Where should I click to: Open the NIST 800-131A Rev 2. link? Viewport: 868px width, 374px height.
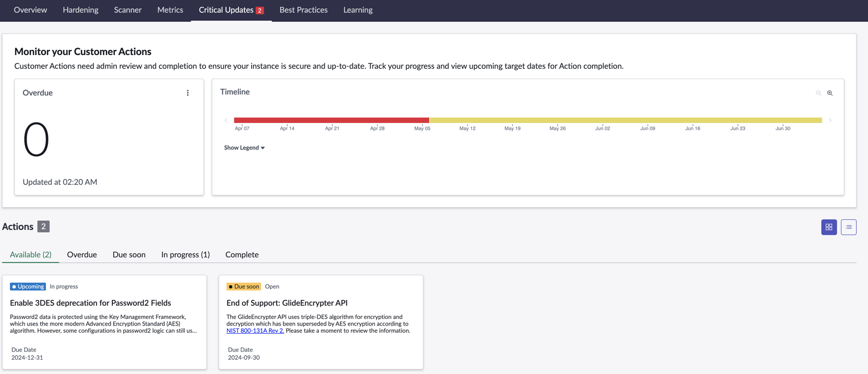[255, 331]
